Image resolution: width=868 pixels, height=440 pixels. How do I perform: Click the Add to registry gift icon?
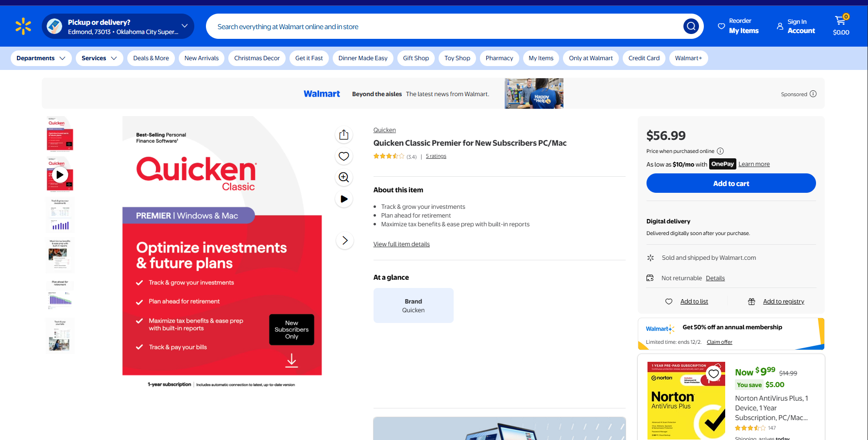click(751, 302)
